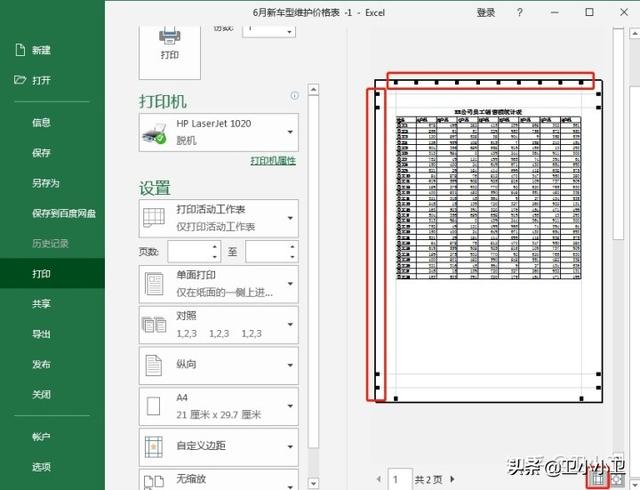Open the New file icon in sidebar

click(x=20, y=50)
